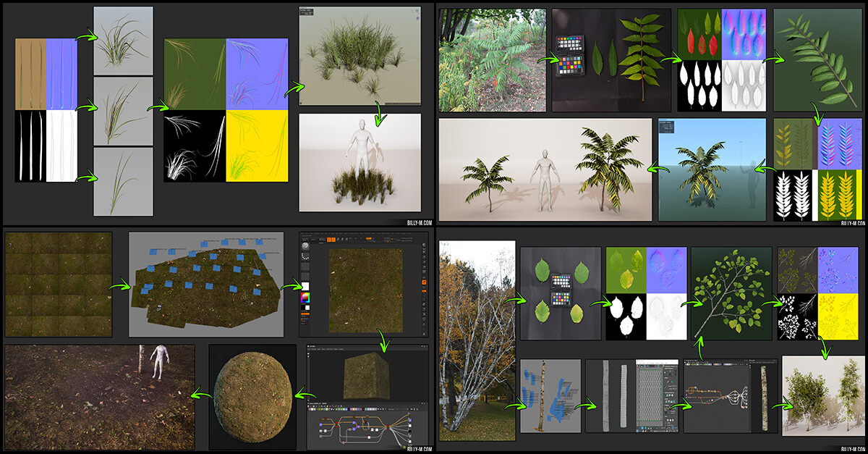Select the active brush thumbnail on ZBrush left shelf
This screenshot has width=868, height=454.
(306, 248)
